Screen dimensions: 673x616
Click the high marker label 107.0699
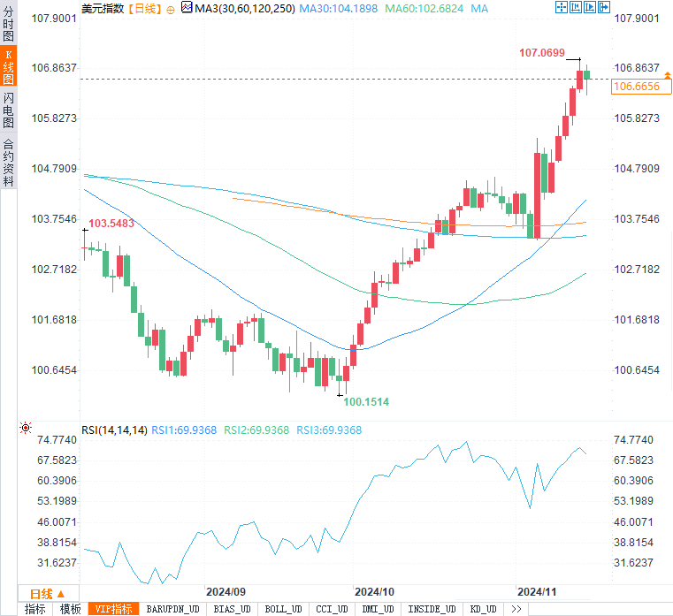click(542, 53)
